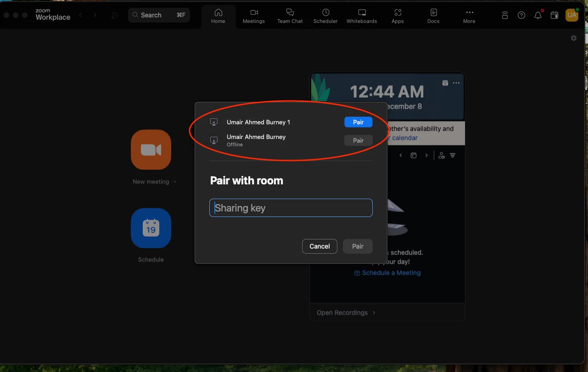Go back with the left navigation arrow

81,15
